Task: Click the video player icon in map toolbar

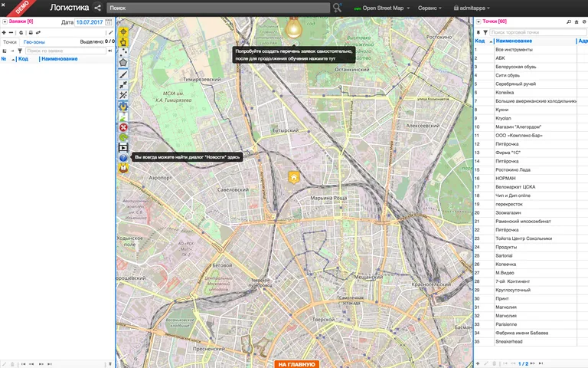Action: [123, 146]
